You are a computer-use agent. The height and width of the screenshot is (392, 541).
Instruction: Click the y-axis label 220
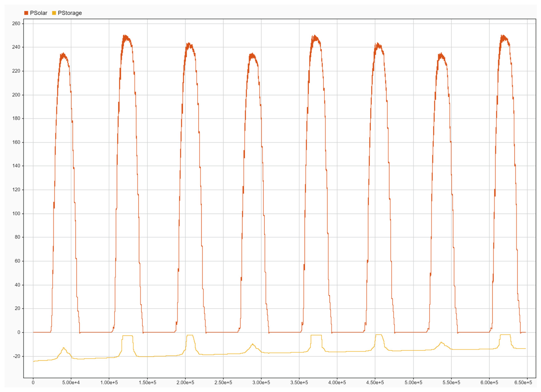(16, 71)
